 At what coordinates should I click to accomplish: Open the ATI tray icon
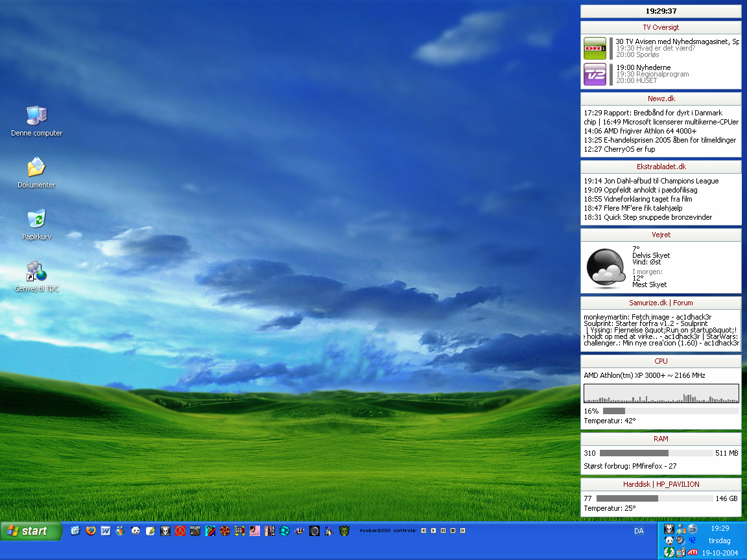[693, 552]
